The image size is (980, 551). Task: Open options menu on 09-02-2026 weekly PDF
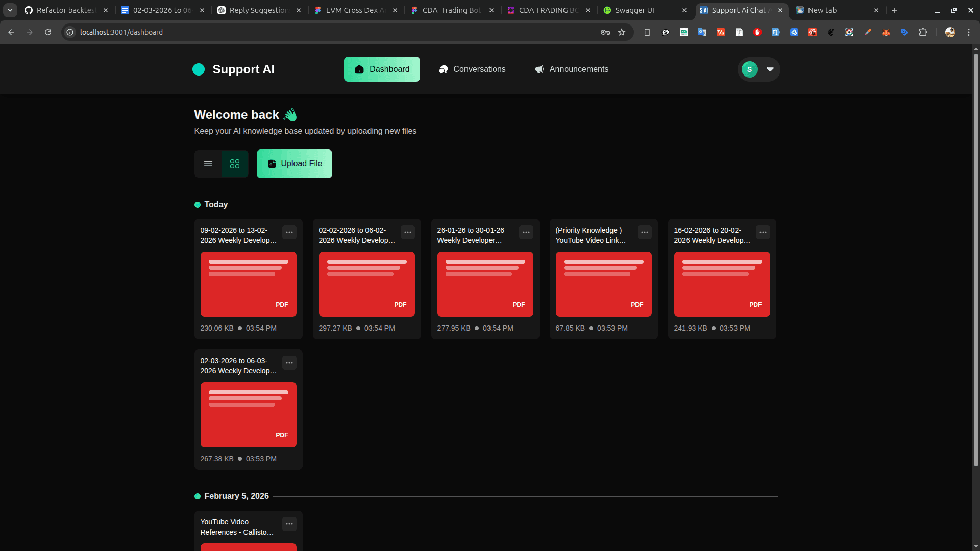click(289, 232)
